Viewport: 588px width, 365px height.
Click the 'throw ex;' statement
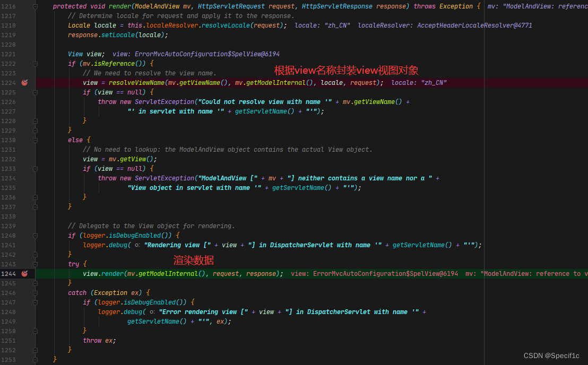point(99,341)
